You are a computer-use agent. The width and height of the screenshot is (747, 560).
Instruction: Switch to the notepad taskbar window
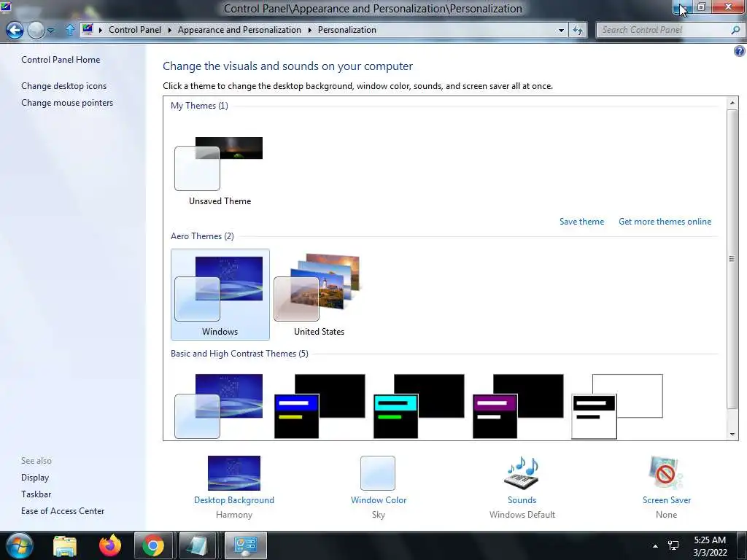(197, 545)
